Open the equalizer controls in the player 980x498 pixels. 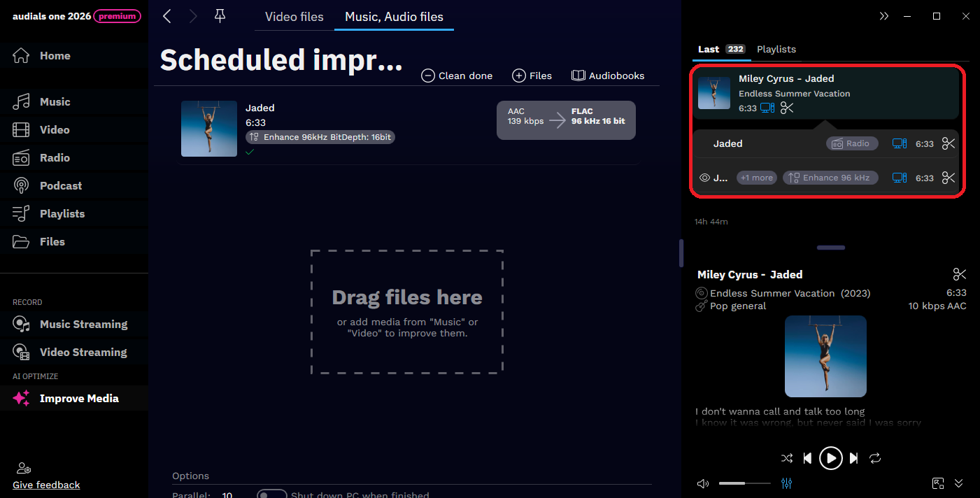786,483
